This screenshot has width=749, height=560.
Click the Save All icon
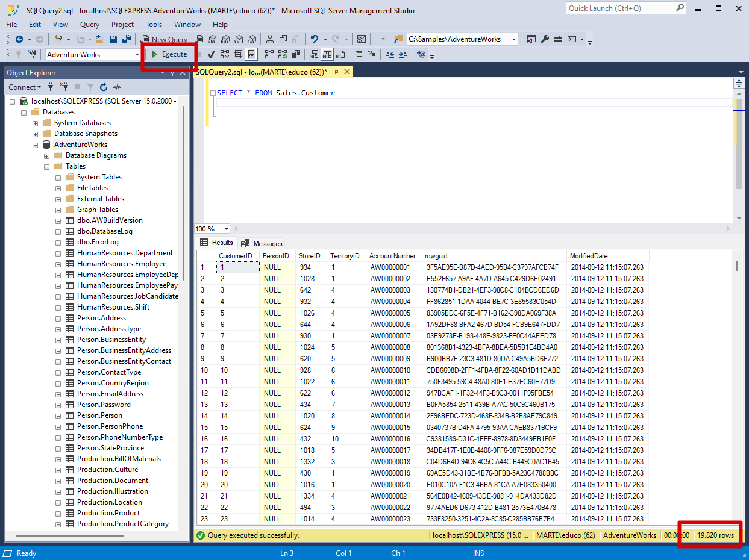point(127,39)
